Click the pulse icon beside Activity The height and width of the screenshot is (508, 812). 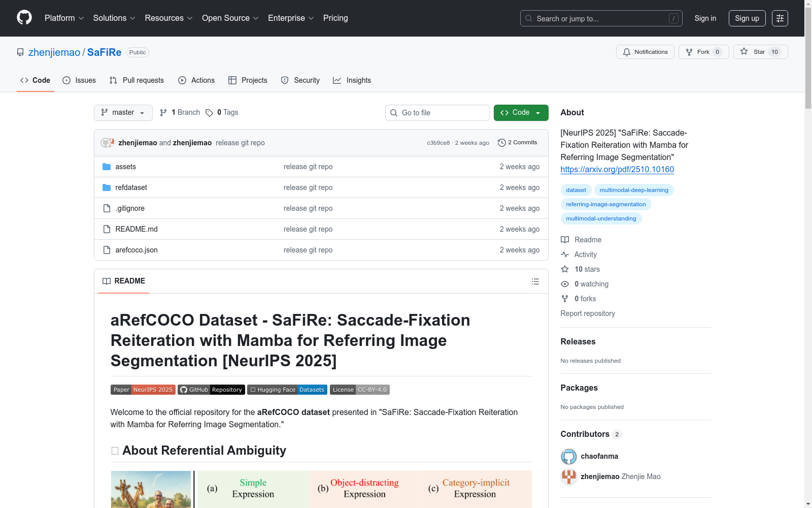565,255
